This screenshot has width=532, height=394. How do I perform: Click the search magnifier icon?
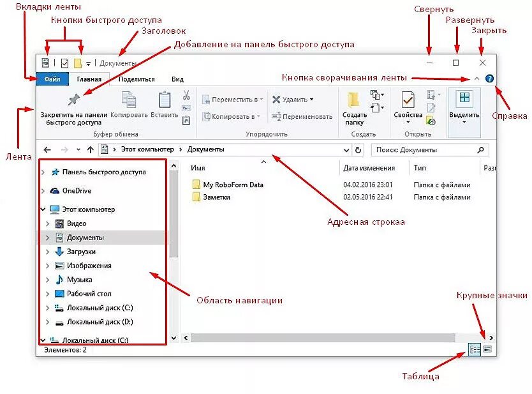click(x=480, y=150)
